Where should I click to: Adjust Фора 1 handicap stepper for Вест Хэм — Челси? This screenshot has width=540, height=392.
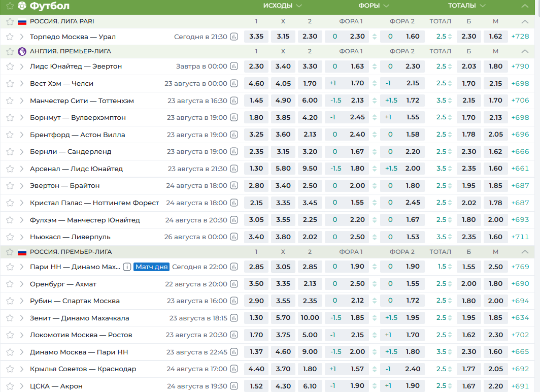(375, 83)
